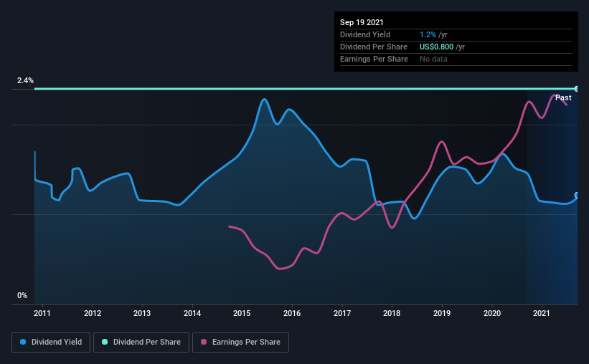Select the 2021 x-axis year label
589x364 pixels.
pyautogui.click(x=542, y=314)
